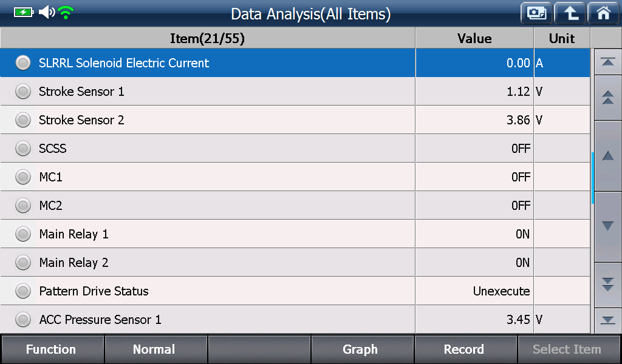Select Pattern Drive Status radio button
Viewport: 622px width, 364px height.
(23, 291)
